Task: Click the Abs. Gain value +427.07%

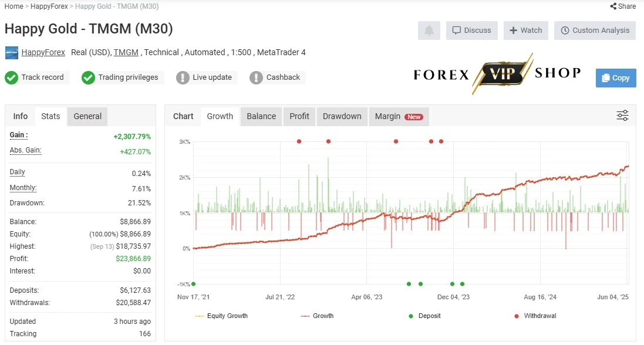Action: tap(136, 151)
